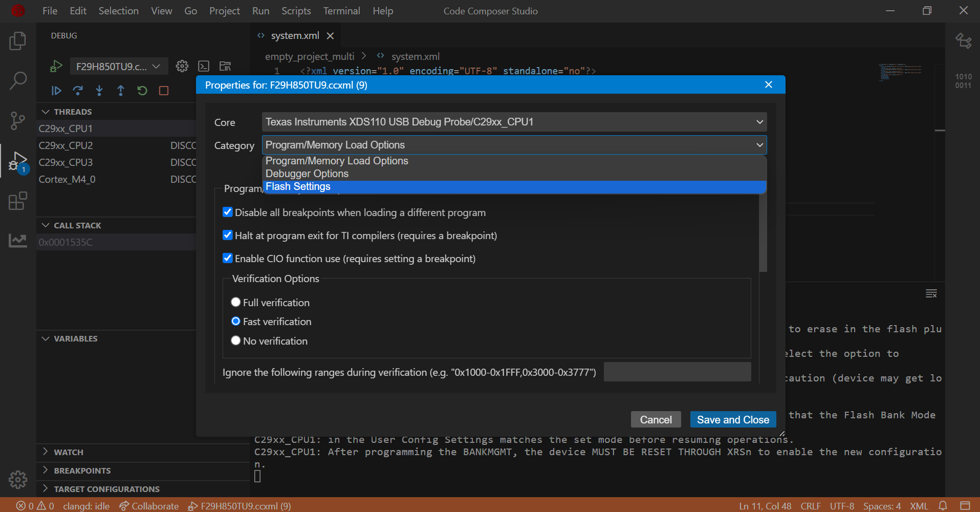Open the Terminal menu
The height and width of the screenshot is (512, 980).
click(341, 10)
